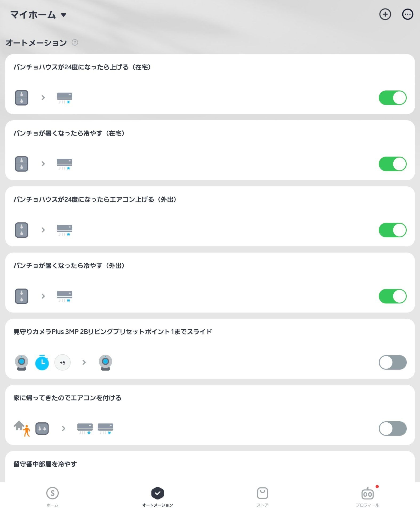Open the 留守番中部屋を冷やす automation card
The image size is (420, 512).
point(210,467)
